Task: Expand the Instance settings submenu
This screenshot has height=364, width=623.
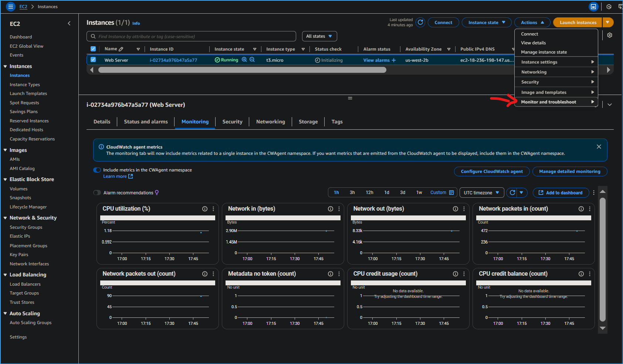Action: 539,62
